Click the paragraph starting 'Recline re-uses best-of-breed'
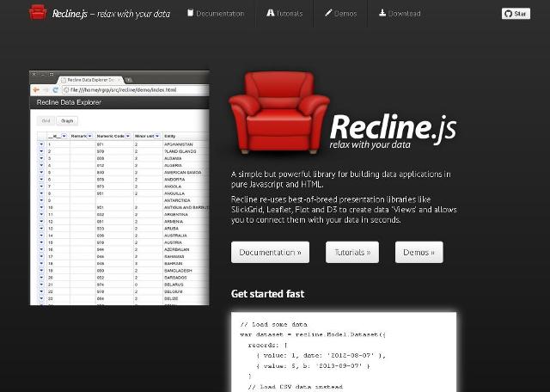The height and width of the screenshot is (392, 550). tap(344, 210)
